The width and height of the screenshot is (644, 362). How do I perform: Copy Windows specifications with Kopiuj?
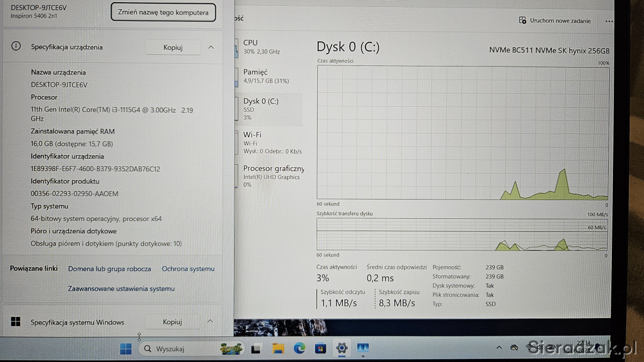coord(172,322)
